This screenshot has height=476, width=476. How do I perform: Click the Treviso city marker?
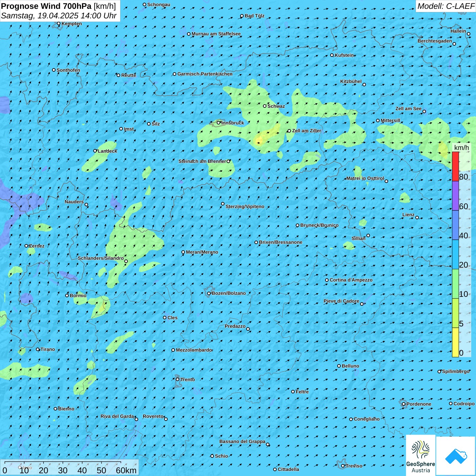343,466
